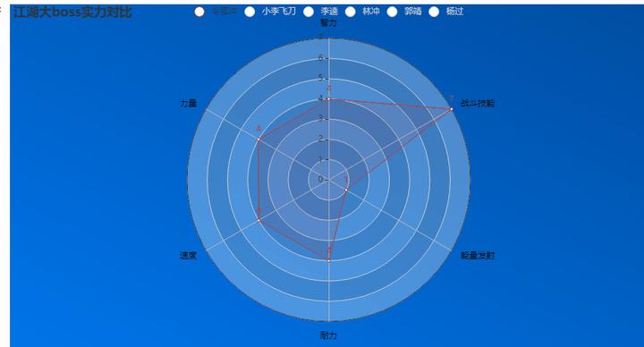
Task: Select the 小李飞刀 legend text label
Action: 279,12
